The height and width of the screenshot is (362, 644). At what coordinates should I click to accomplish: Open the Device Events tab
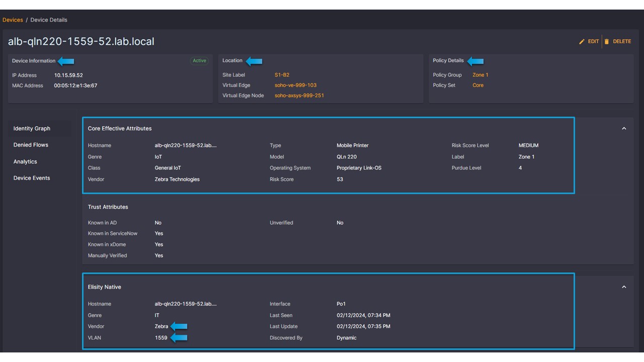(32, 178)
